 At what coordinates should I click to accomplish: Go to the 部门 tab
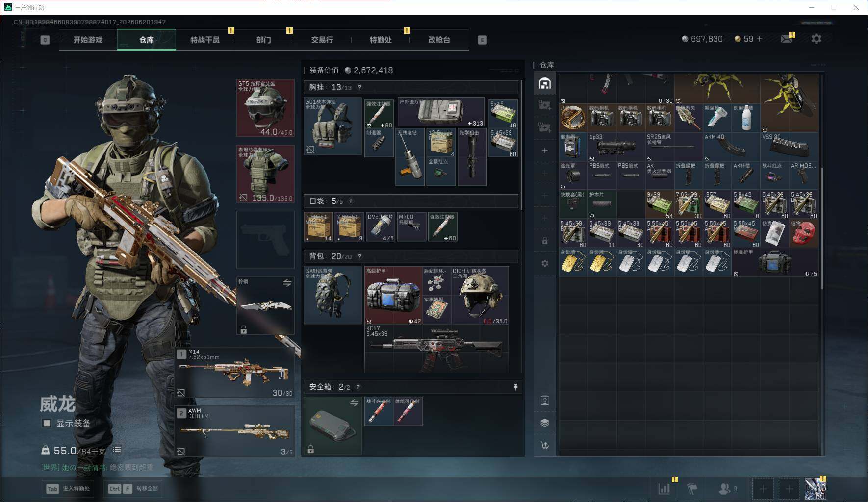pyautogui.click(x=263, y=40)
